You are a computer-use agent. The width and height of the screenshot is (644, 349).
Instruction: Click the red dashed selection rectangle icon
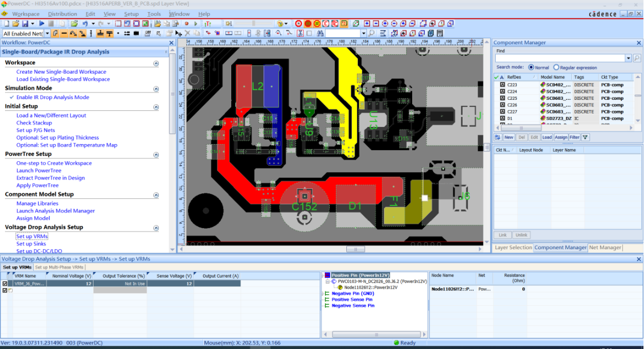(x=118, y=23)
